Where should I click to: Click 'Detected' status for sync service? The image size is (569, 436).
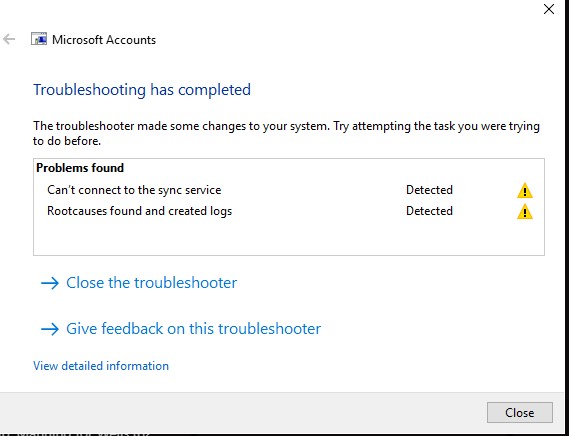[x=429, y=190]
